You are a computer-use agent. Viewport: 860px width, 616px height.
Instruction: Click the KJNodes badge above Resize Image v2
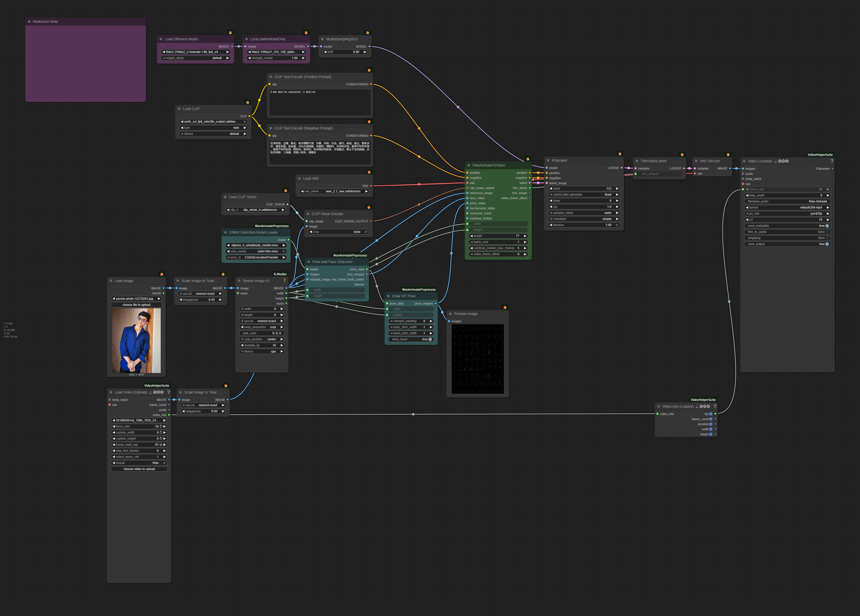click(x=280, y=274)
